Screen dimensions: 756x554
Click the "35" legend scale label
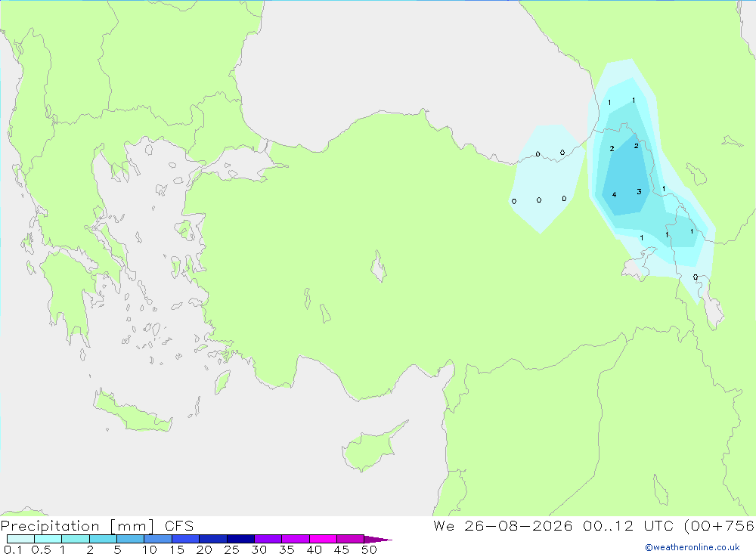click(x=287, y=549)
